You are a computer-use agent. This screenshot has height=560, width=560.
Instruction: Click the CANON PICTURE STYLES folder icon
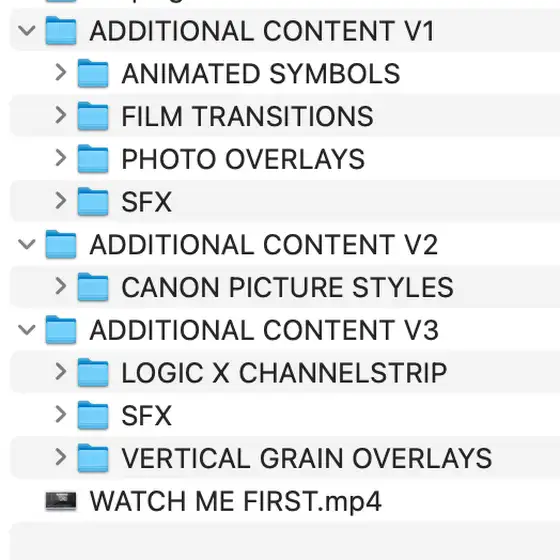[x=93, y=287]
